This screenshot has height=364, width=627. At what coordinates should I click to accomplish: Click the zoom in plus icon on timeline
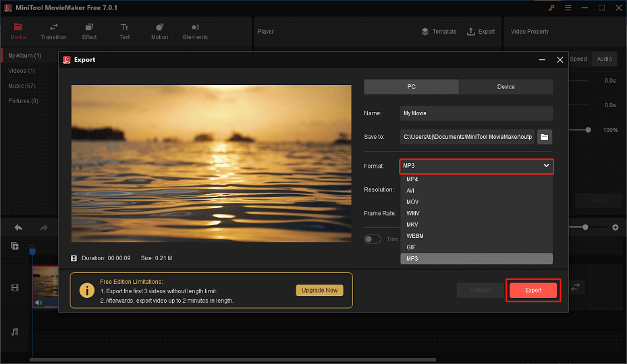click(x=616, y=227)
